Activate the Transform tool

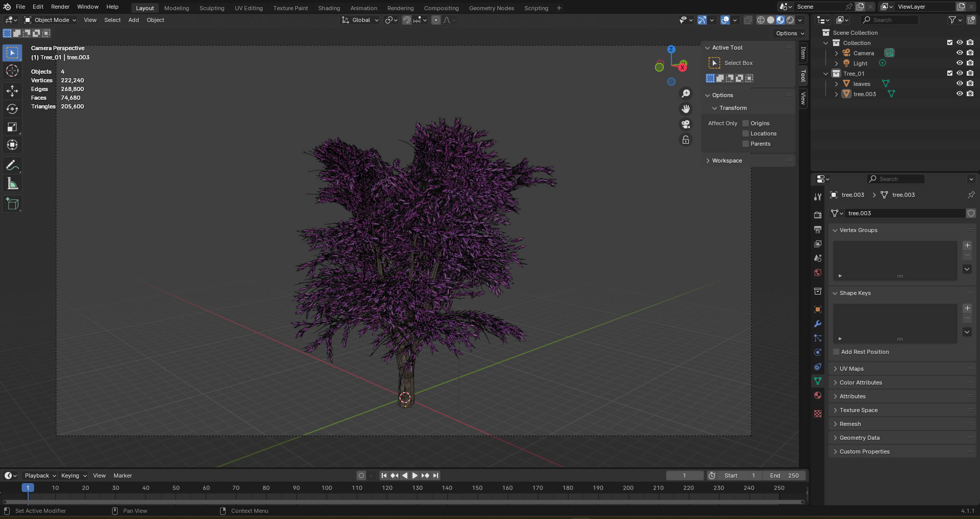pyautogui.click(x=12, y=145)
